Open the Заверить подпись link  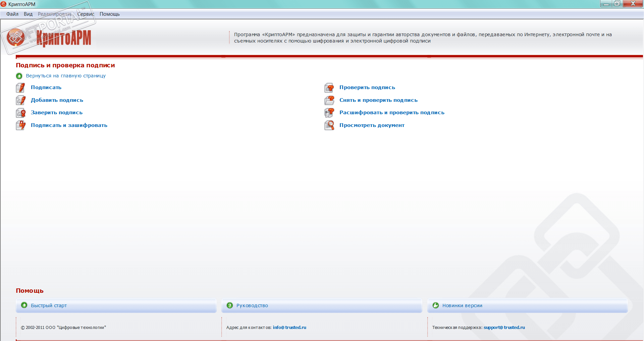(x=57, y=113)
